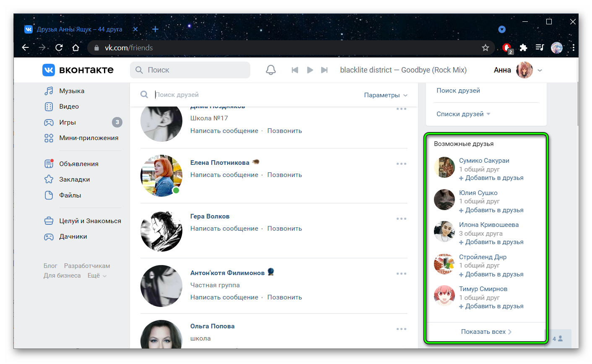Open the notifications bell
Viewport: 592px width, 364px height.
click(x=271, y=70)
